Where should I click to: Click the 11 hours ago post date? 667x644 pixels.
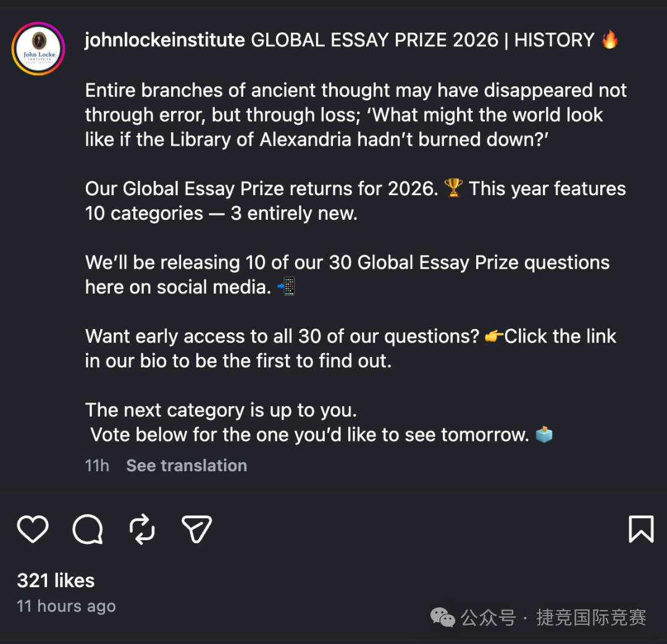point(66,606)
